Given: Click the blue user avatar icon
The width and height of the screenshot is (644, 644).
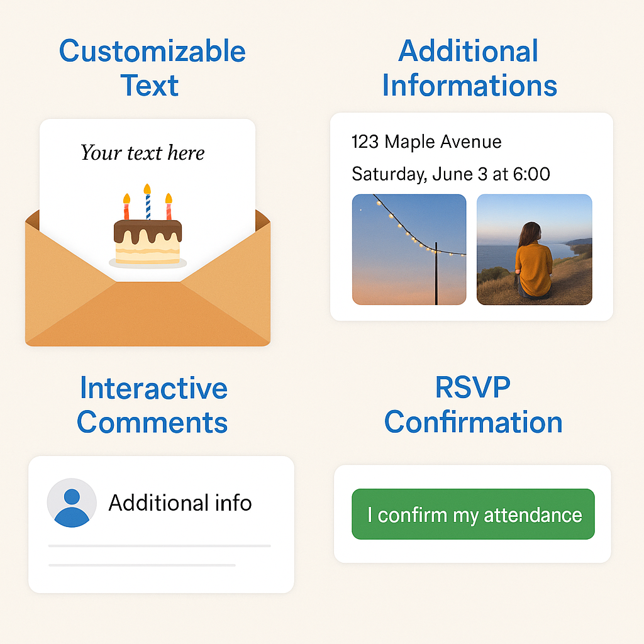Looking at the screenshot, I should [72, 503].
